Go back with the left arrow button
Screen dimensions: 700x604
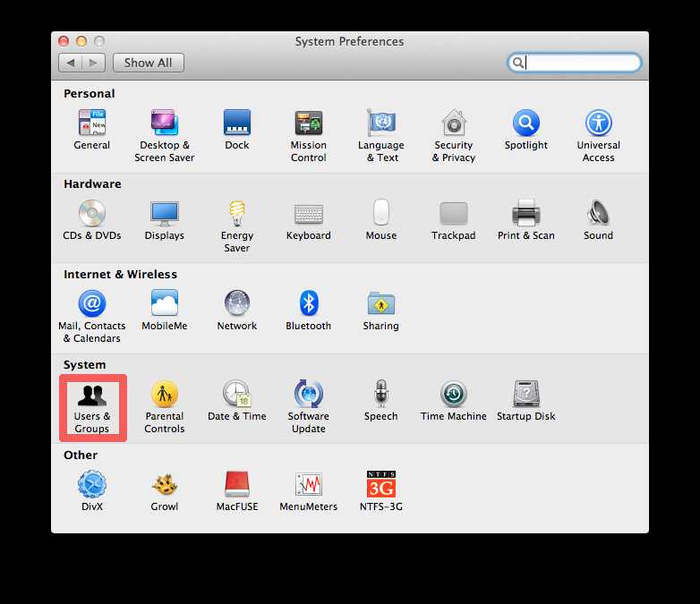coord(71,63)
